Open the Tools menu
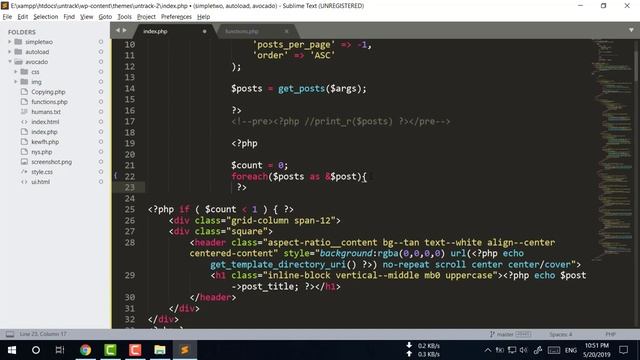 click(124, 17)
